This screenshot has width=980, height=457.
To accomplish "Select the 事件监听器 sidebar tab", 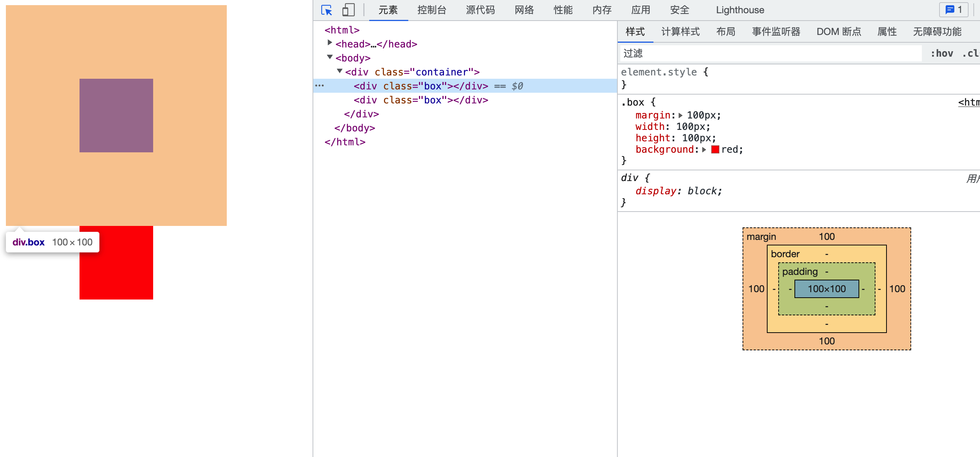I will point(776,32).
